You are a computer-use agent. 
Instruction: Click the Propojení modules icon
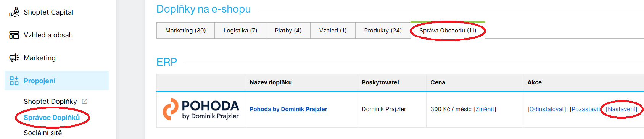coord(14,81)
